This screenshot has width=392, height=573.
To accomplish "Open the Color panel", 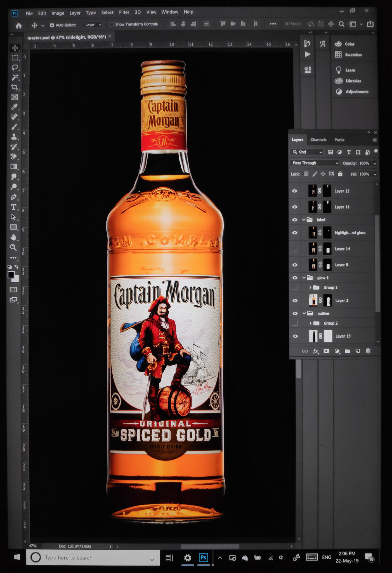I will (345, 44).
